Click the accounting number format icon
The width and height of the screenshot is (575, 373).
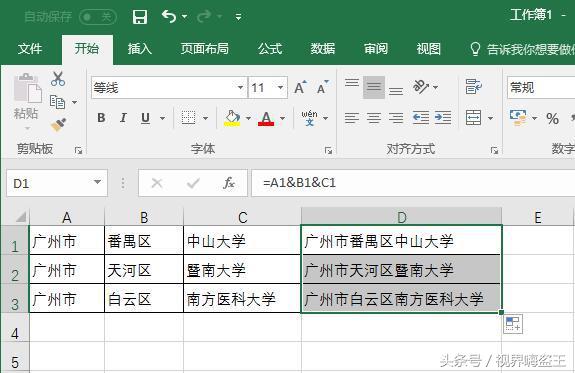(518, 118)
